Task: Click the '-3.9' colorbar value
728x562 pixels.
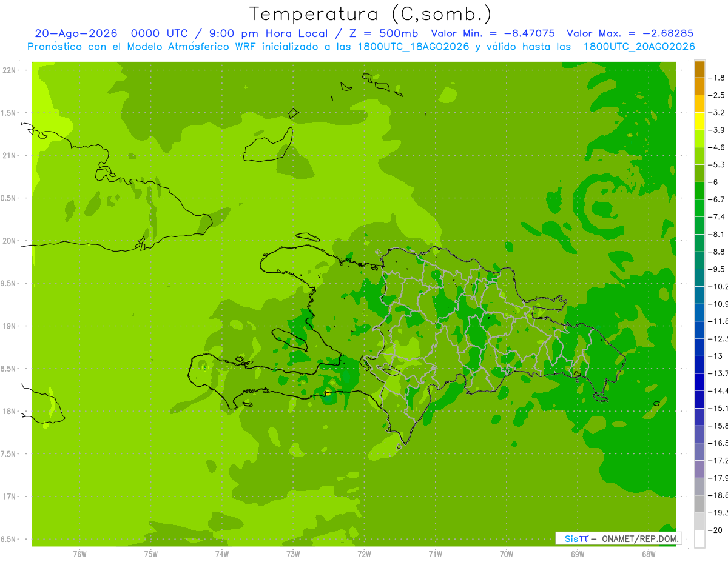Action: [x=716, y=130]
